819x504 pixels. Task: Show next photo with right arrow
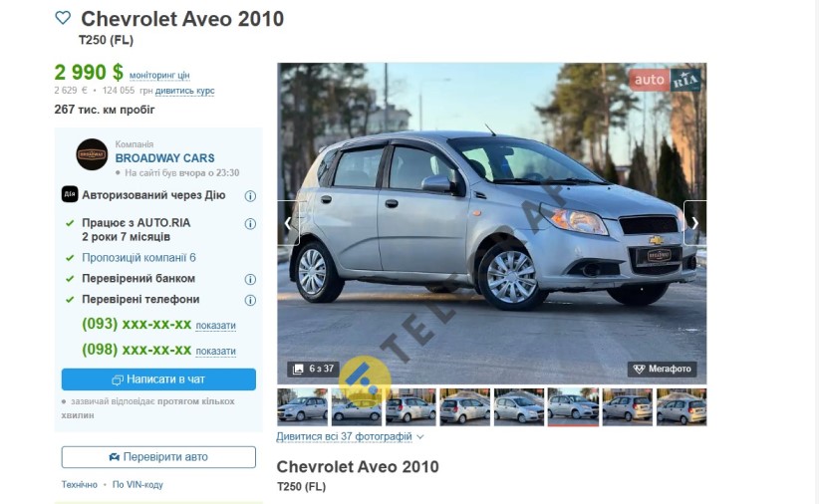pos(695,223)
